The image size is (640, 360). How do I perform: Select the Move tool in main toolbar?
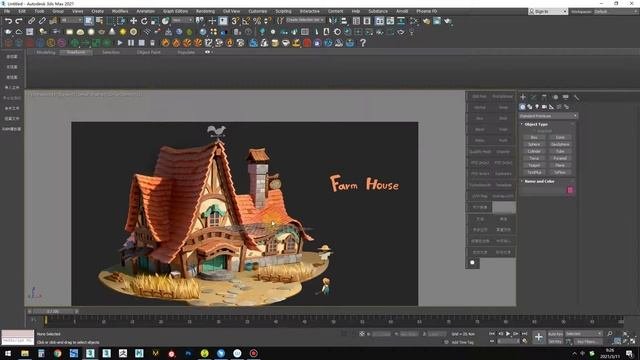click(x=133, y=21)
